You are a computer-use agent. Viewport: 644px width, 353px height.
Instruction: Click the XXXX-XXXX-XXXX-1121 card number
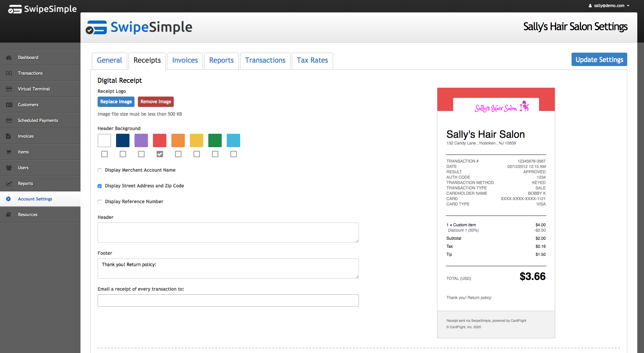pyautogui.click(x=523, y=199)
